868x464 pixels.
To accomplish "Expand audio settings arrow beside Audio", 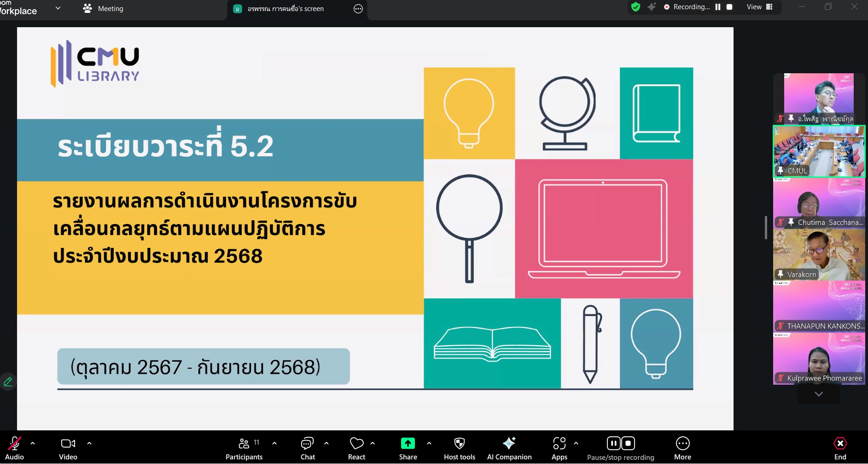I will [33, 443].
